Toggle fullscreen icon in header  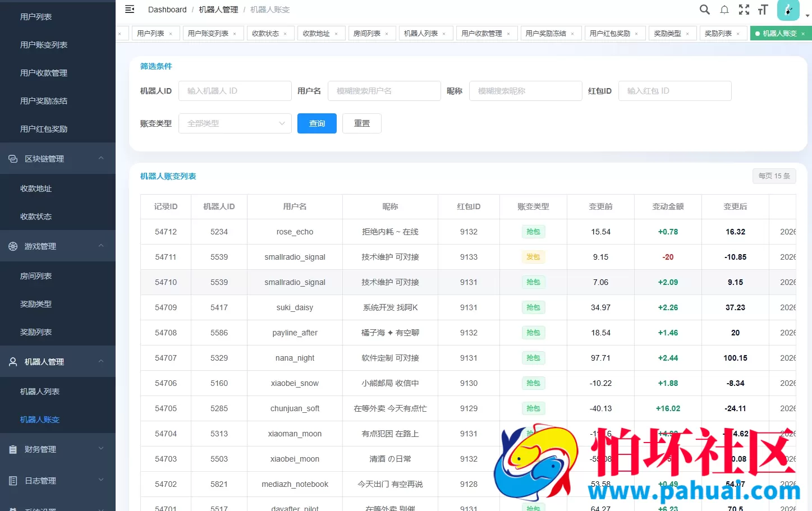(744, 10)
